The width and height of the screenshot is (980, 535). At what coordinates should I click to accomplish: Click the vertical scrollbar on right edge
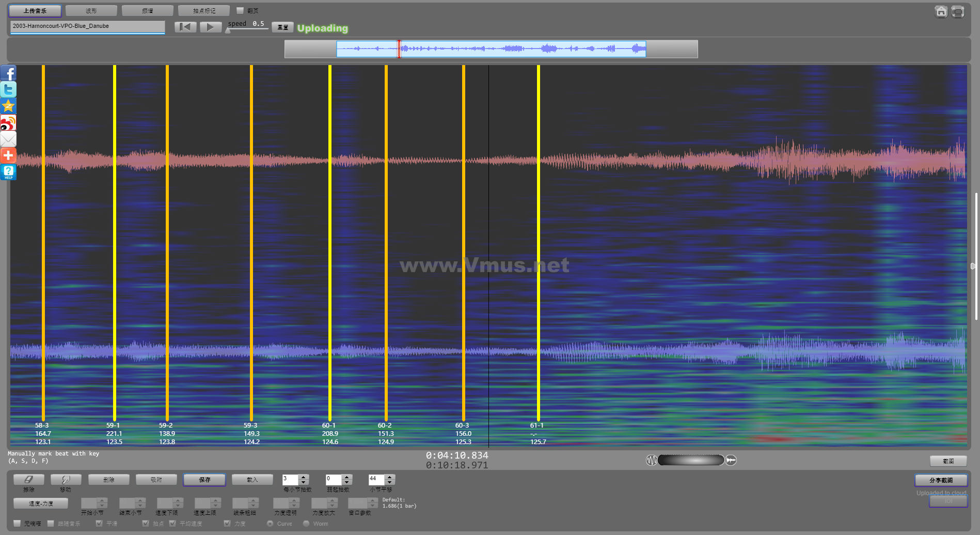976,256
